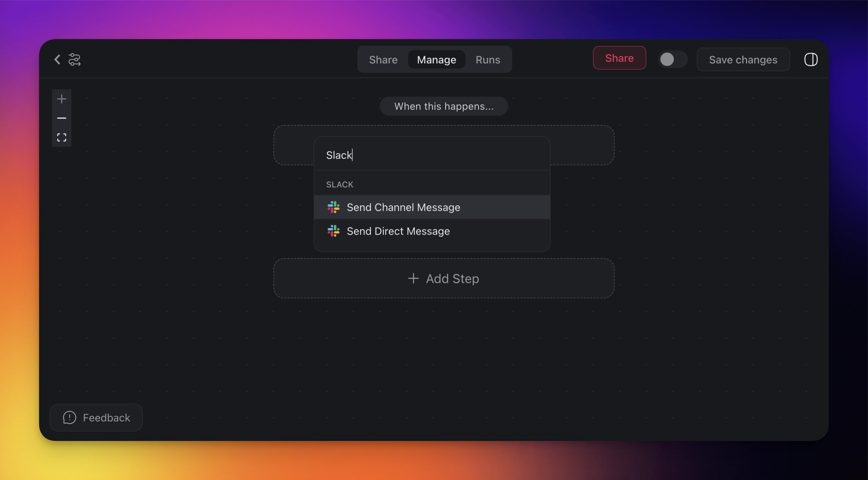868x480 pixels.
Task: Click Slack icon beside Send Channel Message
Action: click(333, 207)
